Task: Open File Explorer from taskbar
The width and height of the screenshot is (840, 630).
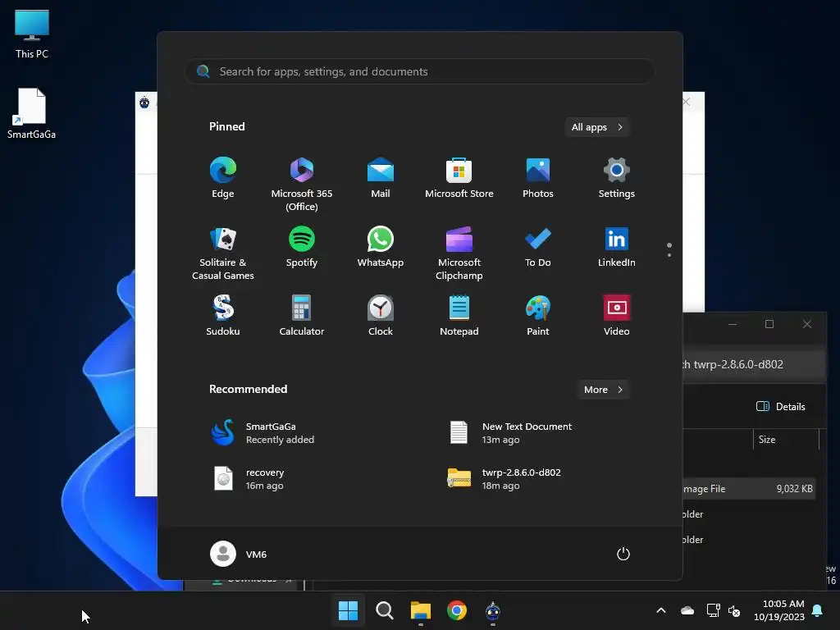Action: (x=421, y=610)
